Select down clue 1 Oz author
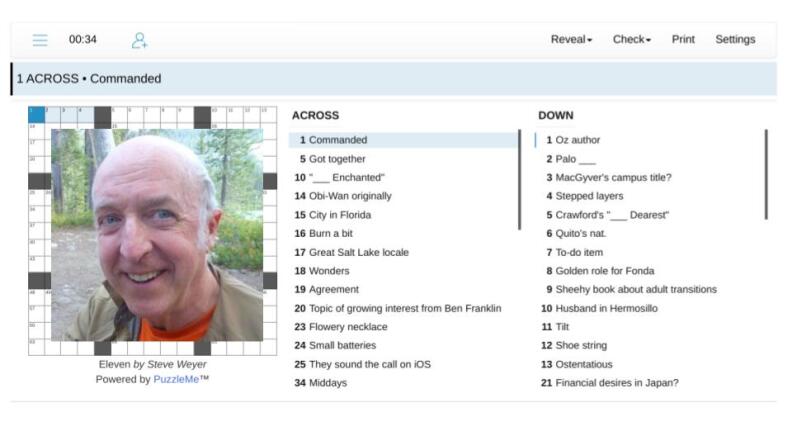The height and width of the screenshot is (436, 792). pyautogui.click(x=578, y=140)
